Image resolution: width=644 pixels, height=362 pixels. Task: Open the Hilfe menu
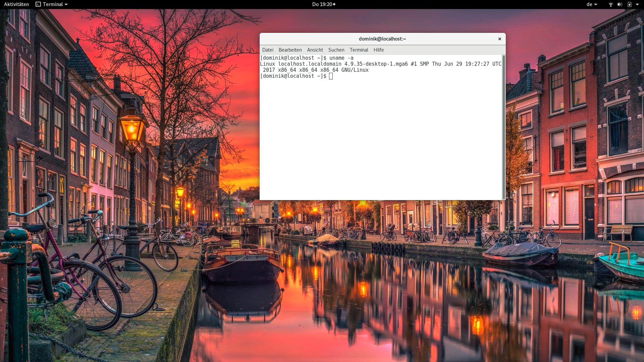379,50
